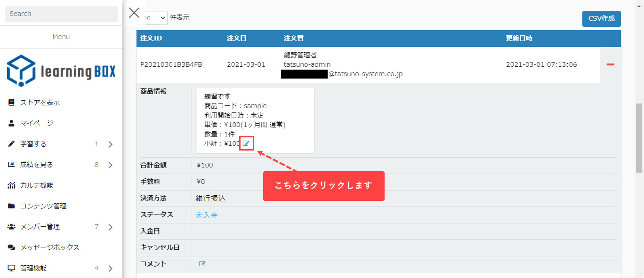Open カルテ機能 from the sidebar menu
The width and height of the screenshot is (644, 278).
[37, 185]
